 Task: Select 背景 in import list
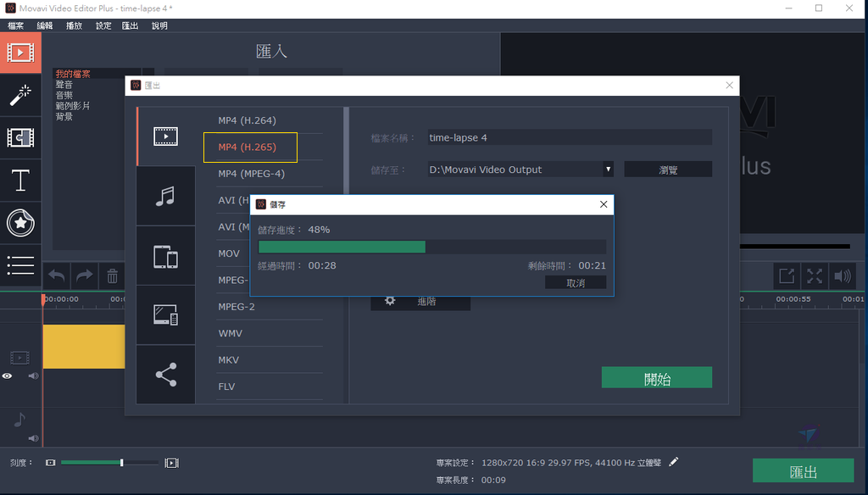pos(64,116)
